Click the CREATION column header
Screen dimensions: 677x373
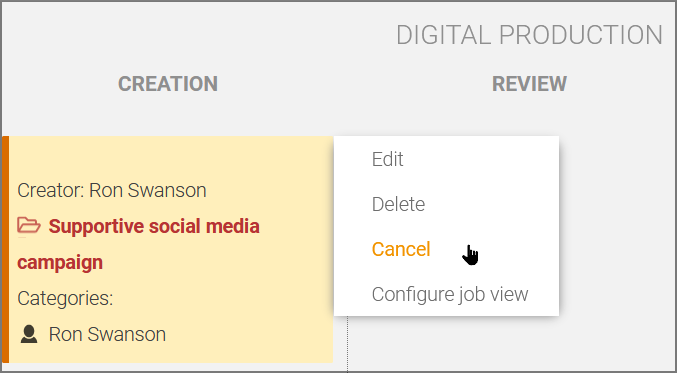pos(168,84)
